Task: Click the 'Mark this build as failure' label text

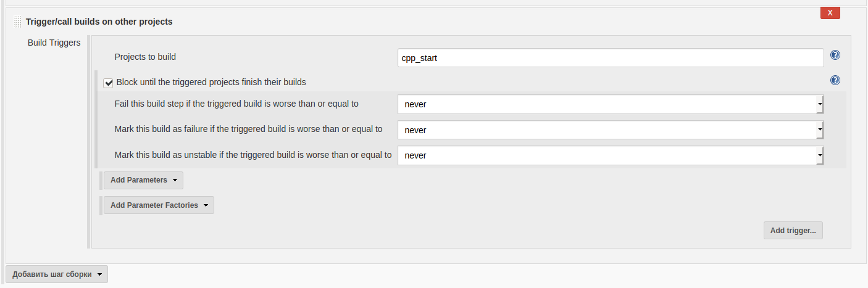Action: tap(248, 129)
